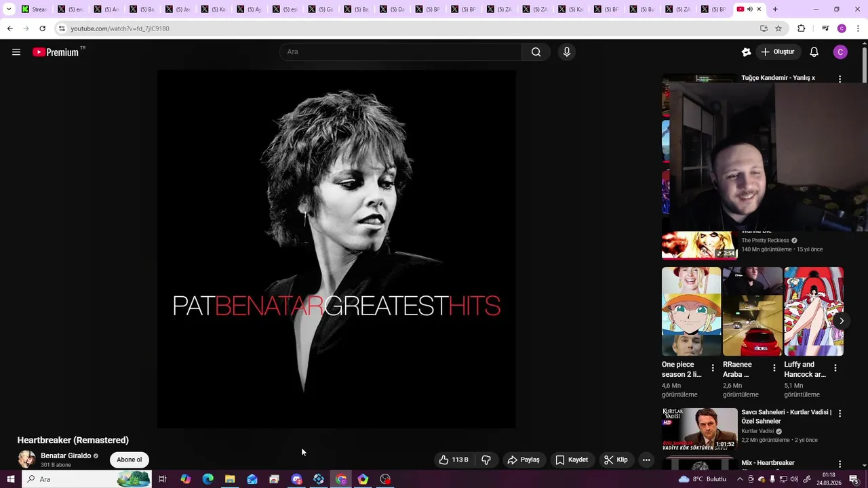Open Chrome extensions puzzle icon
Screen dimensions: 868x488
pos(802,28)
